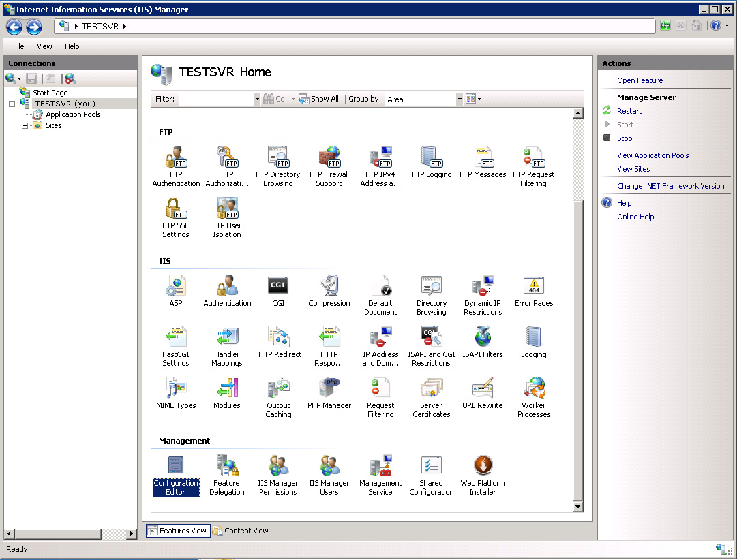Viewport: 737px width, 560px height.
Task: Open the Go button dropdown arrow
Action: [293, 99]
